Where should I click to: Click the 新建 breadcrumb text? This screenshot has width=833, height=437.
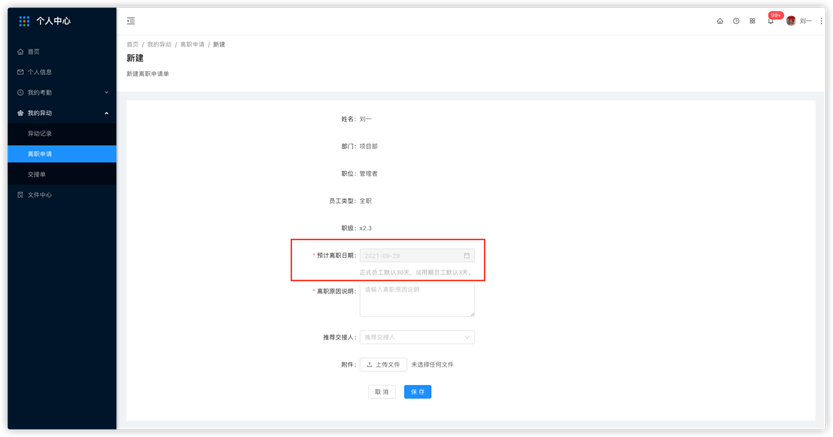click(x=219, y=45)
